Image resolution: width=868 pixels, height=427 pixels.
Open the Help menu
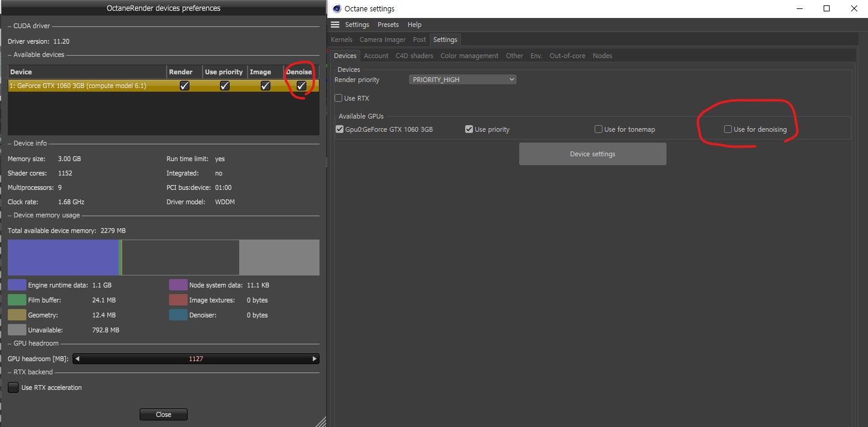414,25
